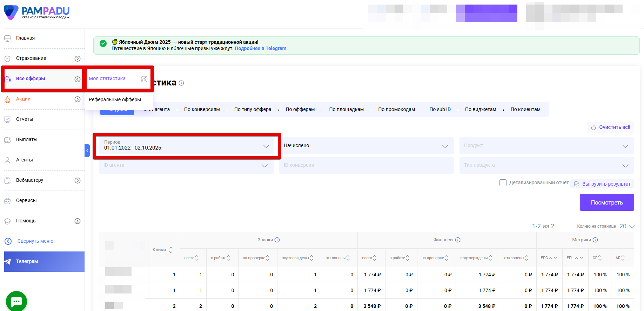Sort table by Клики column arrows

point(171,250)
